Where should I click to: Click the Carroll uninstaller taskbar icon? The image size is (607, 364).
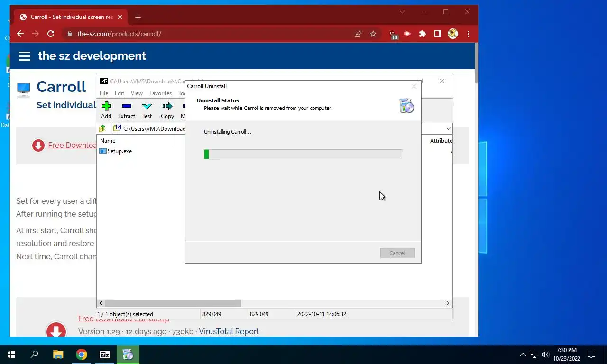128,355
